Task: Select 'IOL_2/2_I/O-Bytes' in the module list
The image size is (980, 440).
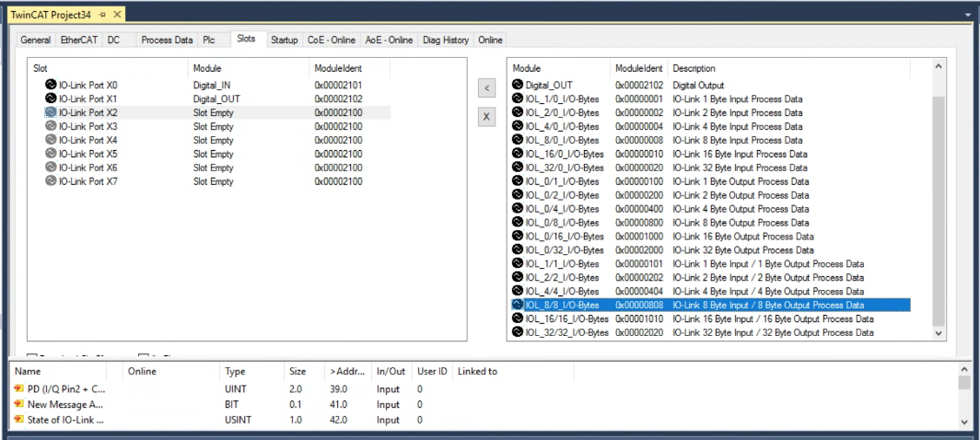Action: 711,277
